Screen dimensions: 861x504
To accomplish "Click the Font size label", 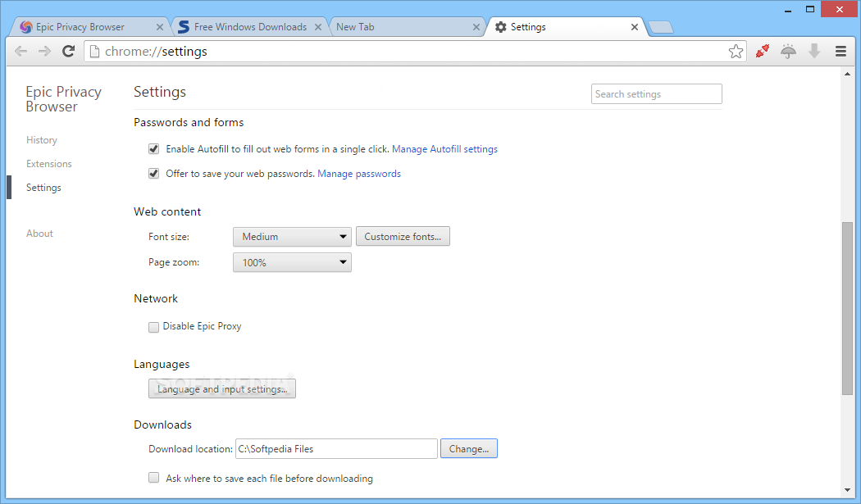I will coord(169,237).
